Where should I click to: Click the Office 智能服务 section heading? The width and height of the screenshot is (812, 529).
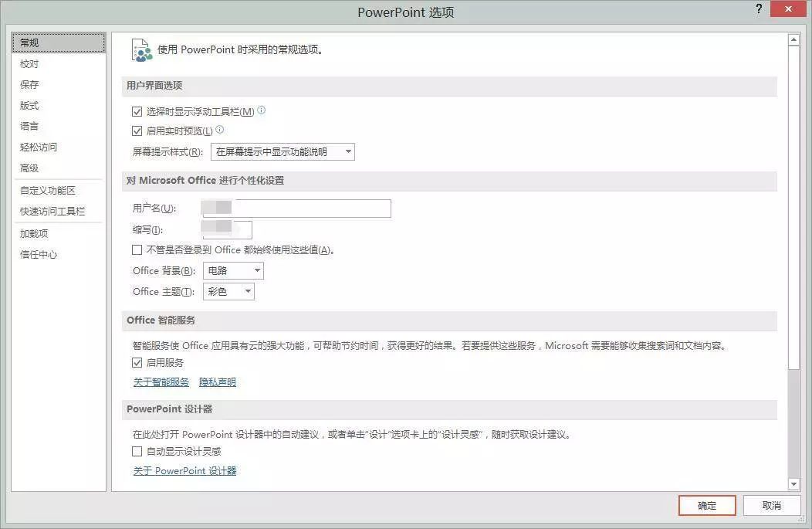[x=161, y=320]
